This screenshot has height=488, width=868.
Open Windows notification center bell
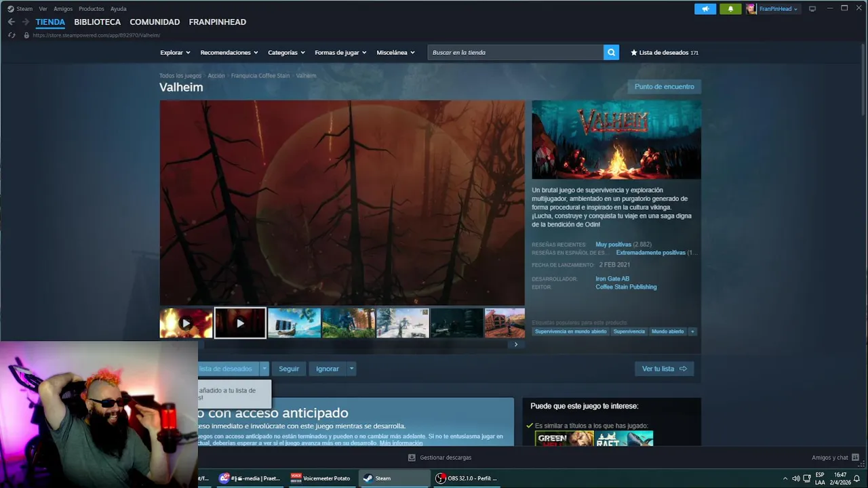[x=857, y=479]
